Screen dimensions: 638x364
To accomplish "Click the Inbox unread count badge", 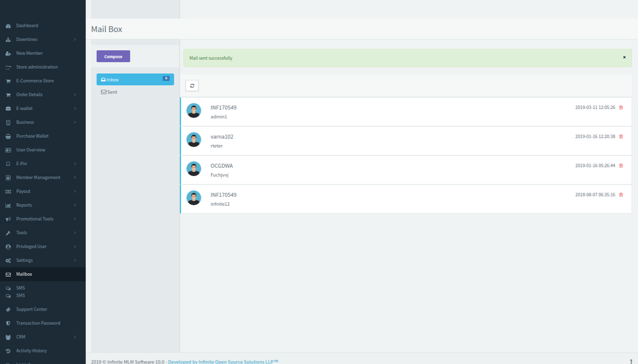I will tap(166, 78).
